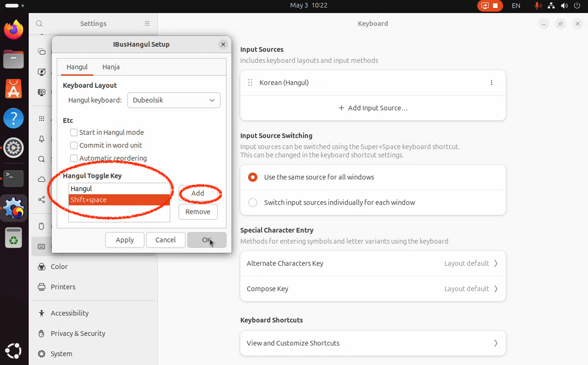Open the Help dock icon
The height and width of the screenshot is (365, 588).
(x=14, y=118)
